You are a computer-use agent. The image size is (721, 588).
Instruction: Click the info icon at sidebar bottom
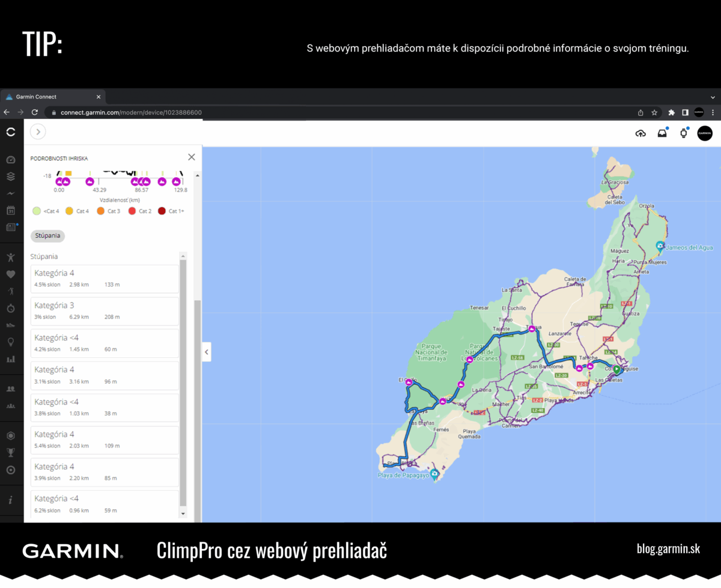tap(11, 500)
